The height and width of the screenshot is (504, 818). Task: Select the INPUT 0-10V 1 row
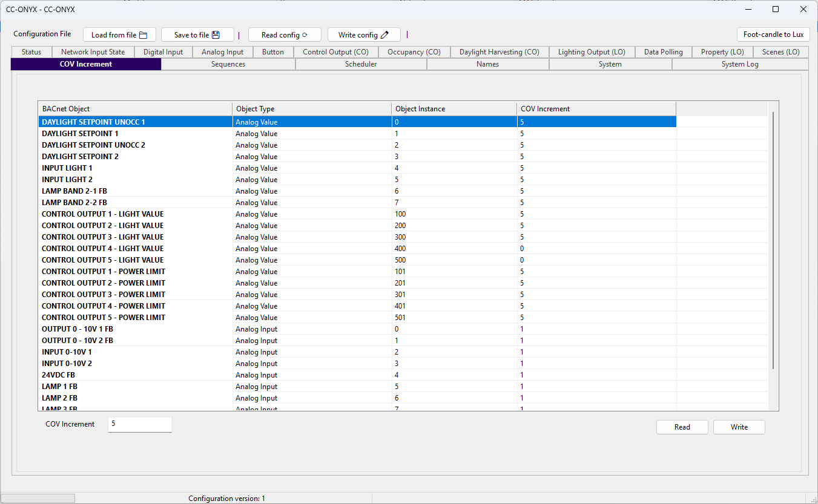tap(357, 352)
